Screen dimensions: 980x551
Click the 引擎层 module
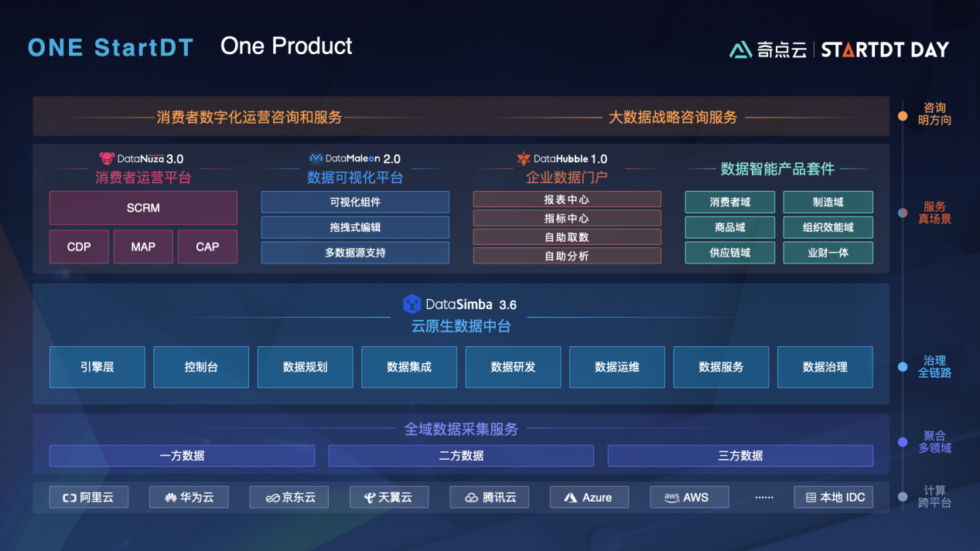point(97,367)
